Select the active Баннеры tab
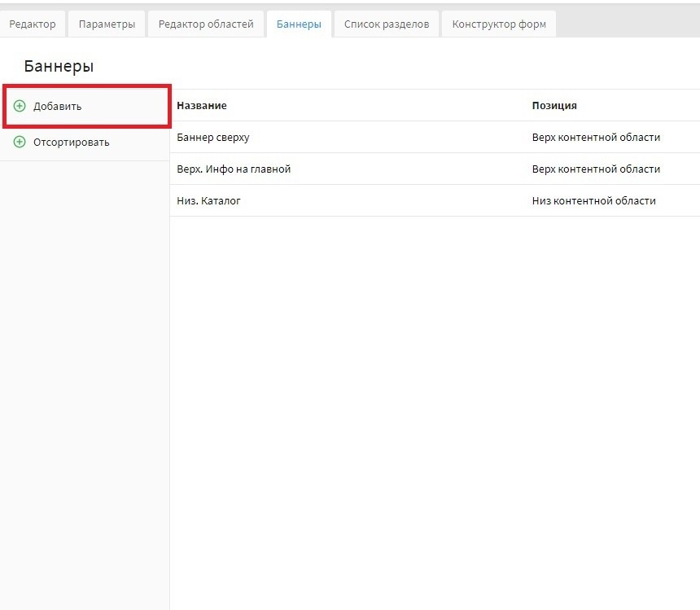Screen dimensions: 700x610 299,24
